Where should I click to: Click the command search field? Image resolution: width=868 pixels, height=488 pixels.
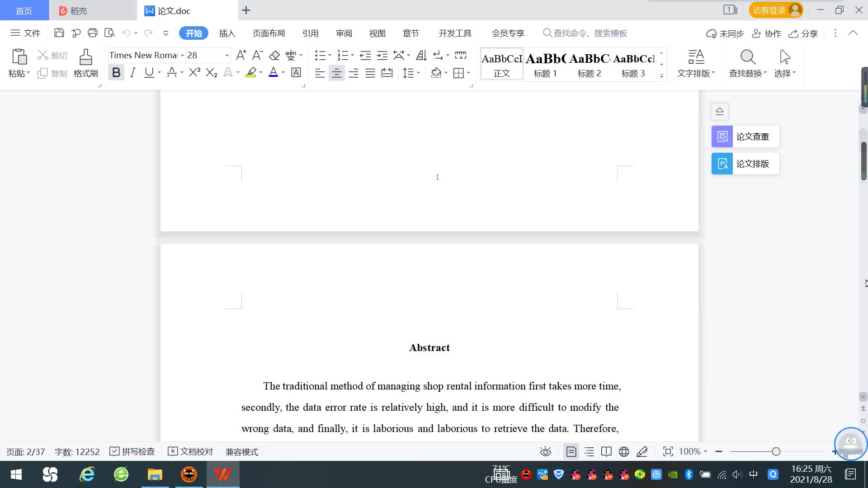coord(590,33)
